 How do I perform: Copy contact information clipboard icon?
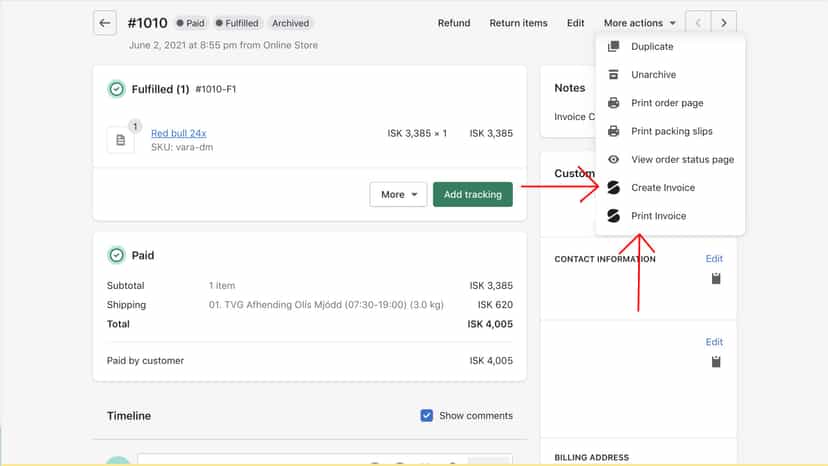[716, 278]
